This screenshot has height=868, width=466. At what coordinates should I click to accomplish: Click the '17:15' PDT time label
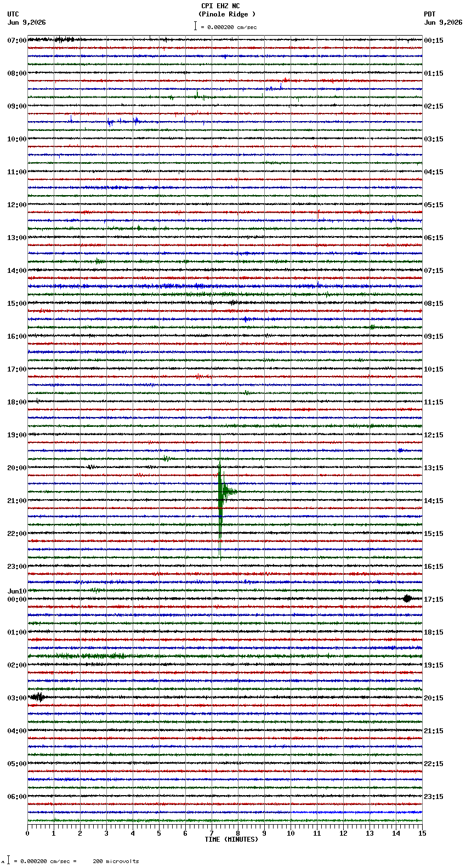[434, 599]
